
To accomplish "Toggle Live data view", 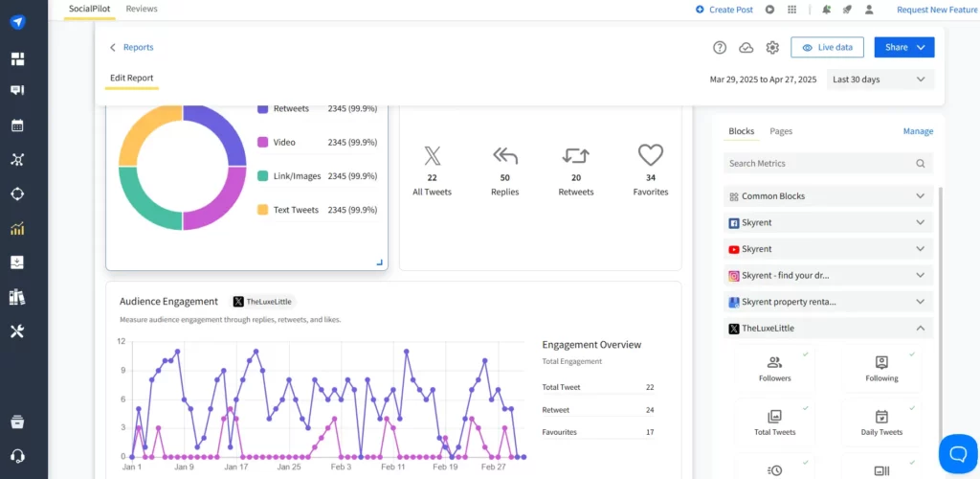I will pyautogui.click(x=827, y=48).
